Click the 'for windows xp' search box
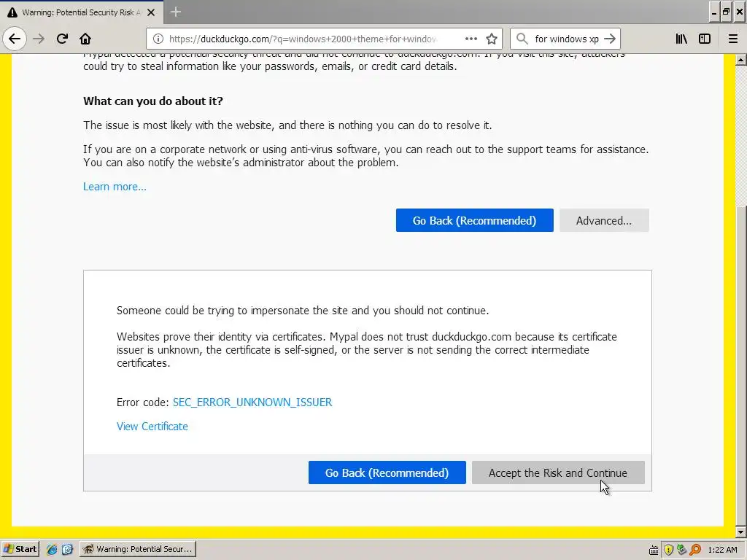This screenshot has height=560, width=747. [566, 39]
